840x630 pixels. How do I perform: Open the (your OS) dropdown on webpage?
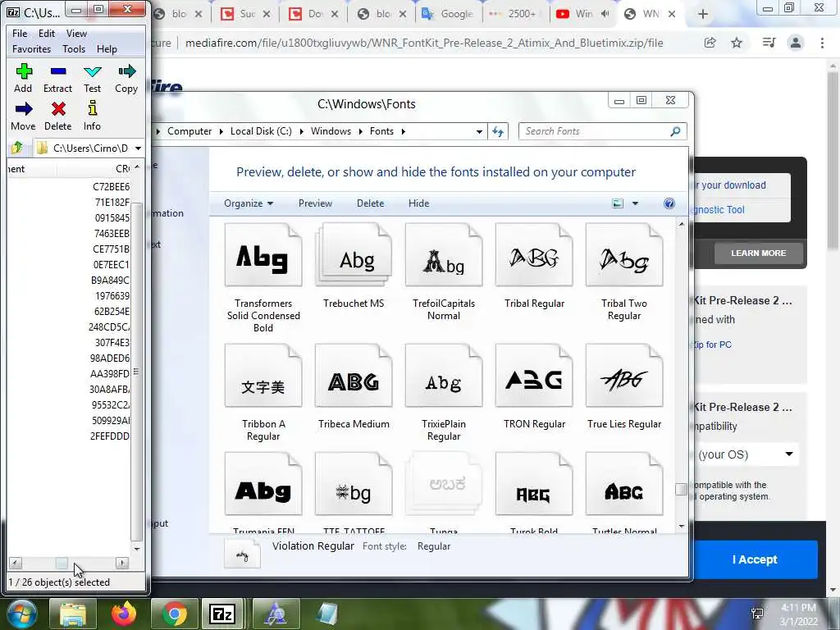pyautogui.click(x=745, y=454)
